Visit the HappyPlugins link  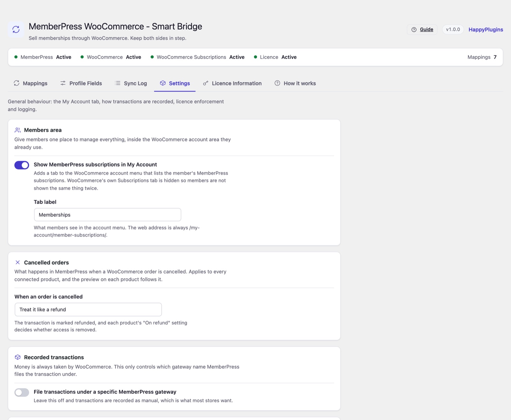click(486, 29)
